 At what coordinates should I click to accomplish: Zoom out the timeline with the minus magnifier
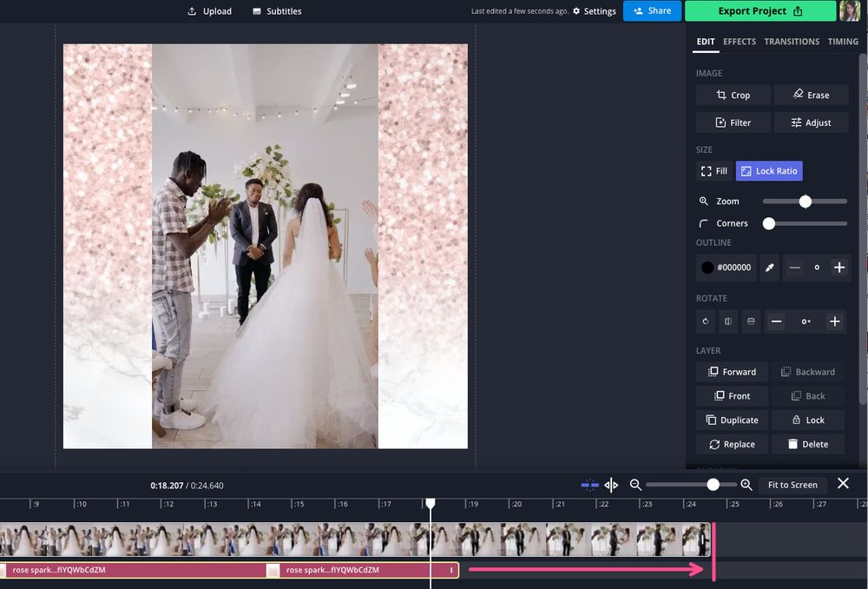click(635, 485)
